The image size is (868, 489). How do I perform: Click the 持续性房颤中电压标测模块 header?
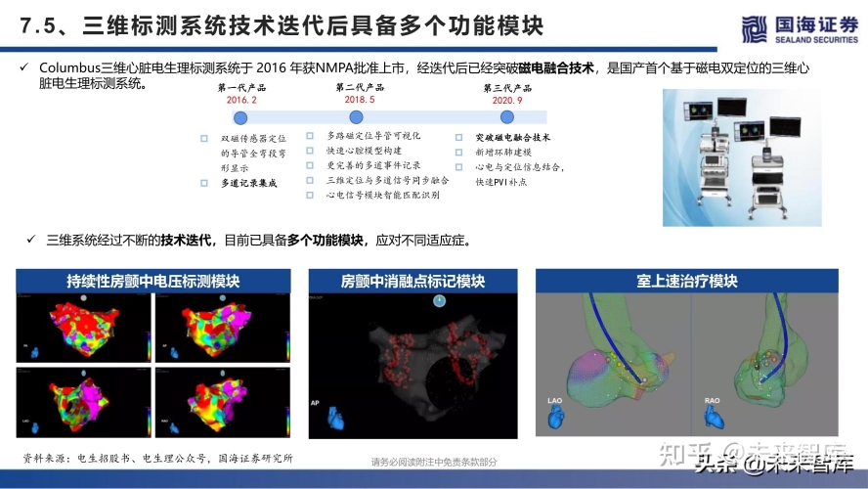[153, 281]
